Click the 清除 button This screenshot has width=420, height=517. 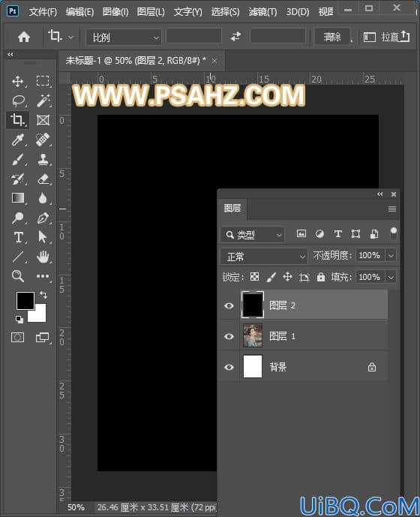point(332,37)
